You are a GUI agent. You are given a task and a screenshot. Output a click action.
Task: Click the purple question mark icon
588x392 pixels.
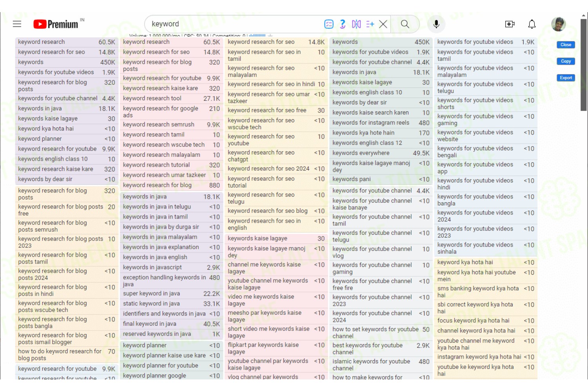[x=343, y=24]
